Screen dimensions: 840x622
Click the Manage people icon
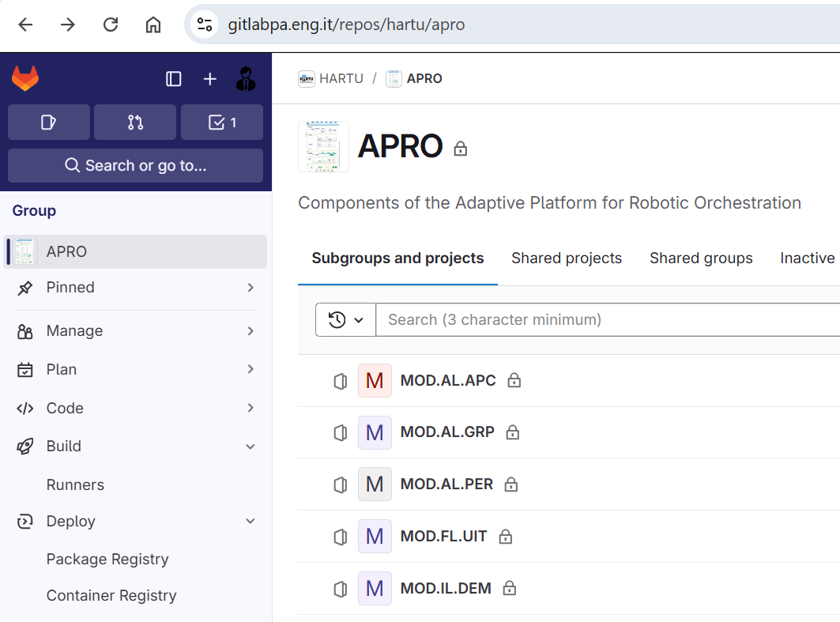tap(24, 332)
